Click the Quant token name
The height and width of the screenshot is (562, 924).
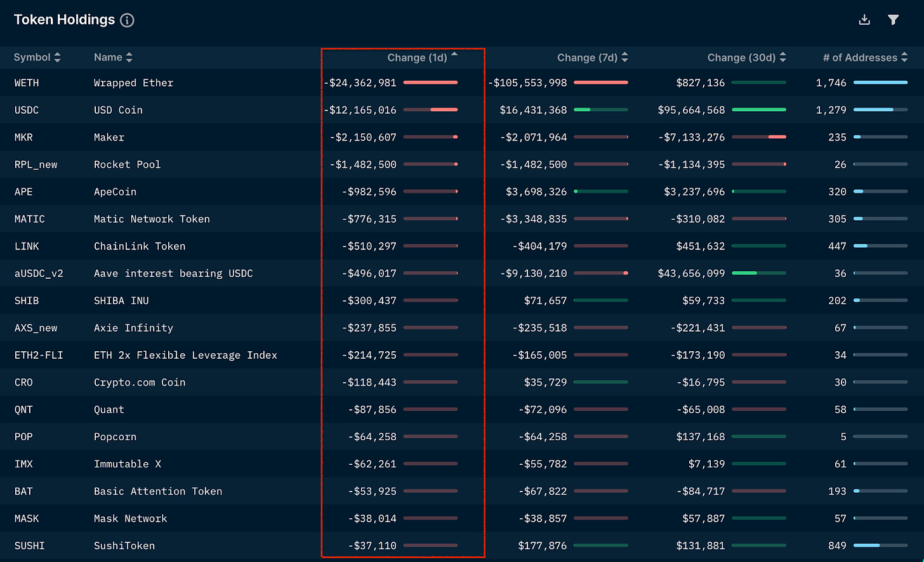tap(109, 410)
